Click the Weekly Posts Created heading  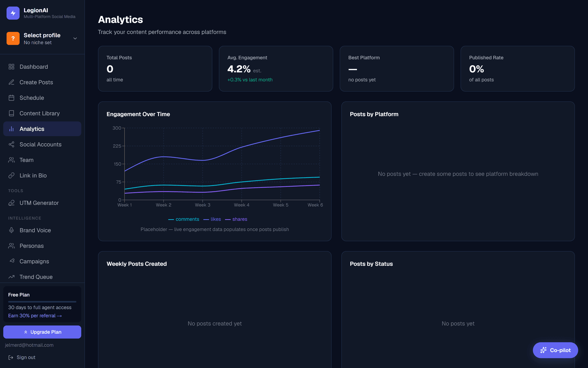(x=137, y=264)
